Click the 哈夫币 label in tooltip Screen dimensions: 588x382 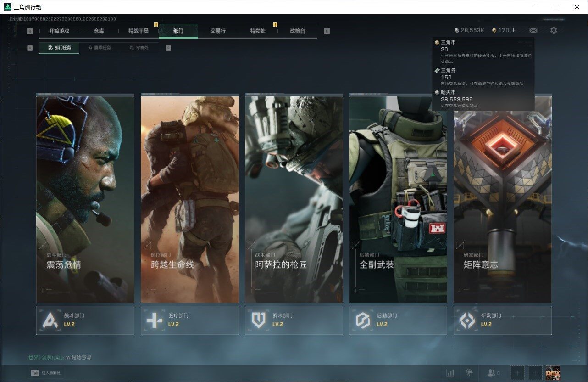(448, 92)
